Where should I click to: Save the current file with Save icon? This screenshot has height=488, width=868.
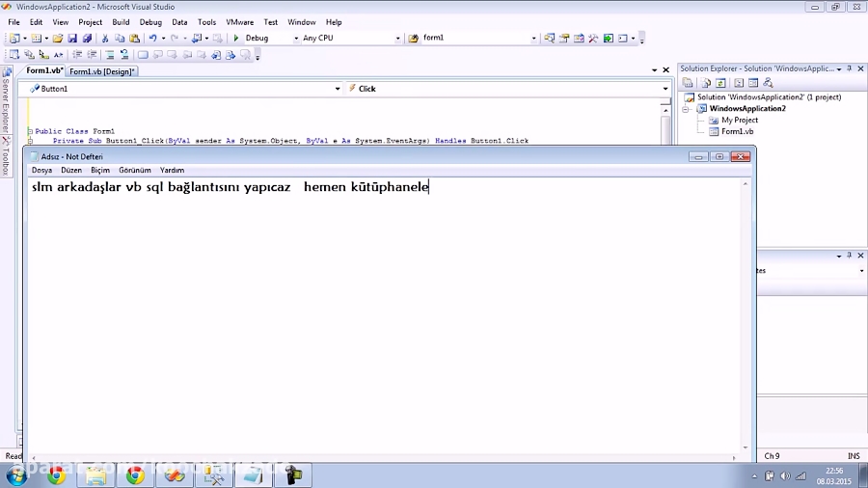point(72,39)
